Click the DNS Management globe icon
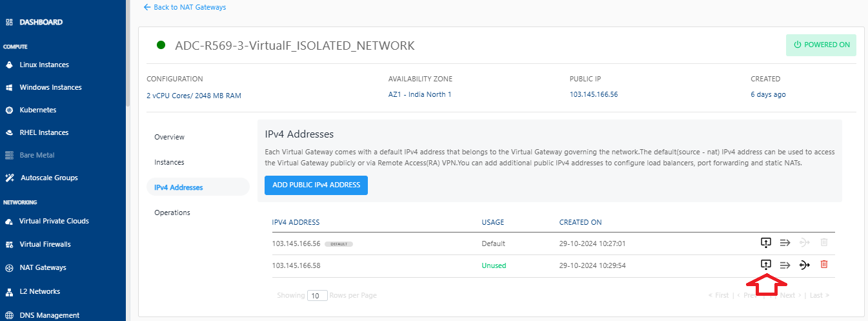 9,315
